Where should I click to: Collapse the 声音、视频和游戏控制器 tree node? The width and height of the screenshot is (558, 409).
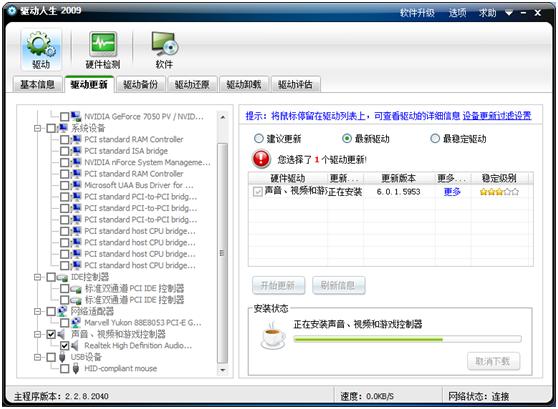pos(37,334)
